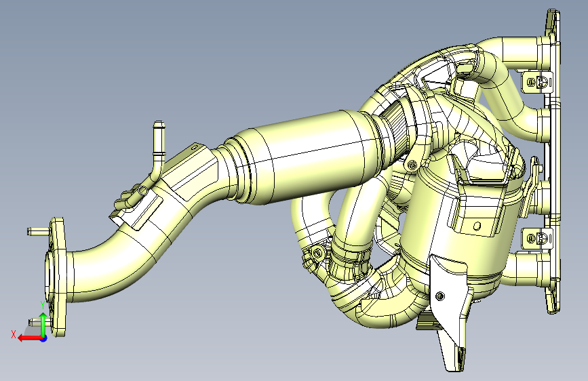Click the red "X" axis label
The image size is (588, 381).
coord(14,334)
